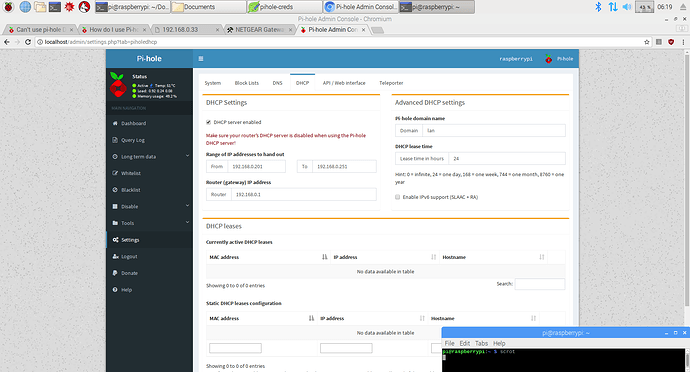Go back in Chromium
Viewport: 690px width, 372px height.
[7, 42]
